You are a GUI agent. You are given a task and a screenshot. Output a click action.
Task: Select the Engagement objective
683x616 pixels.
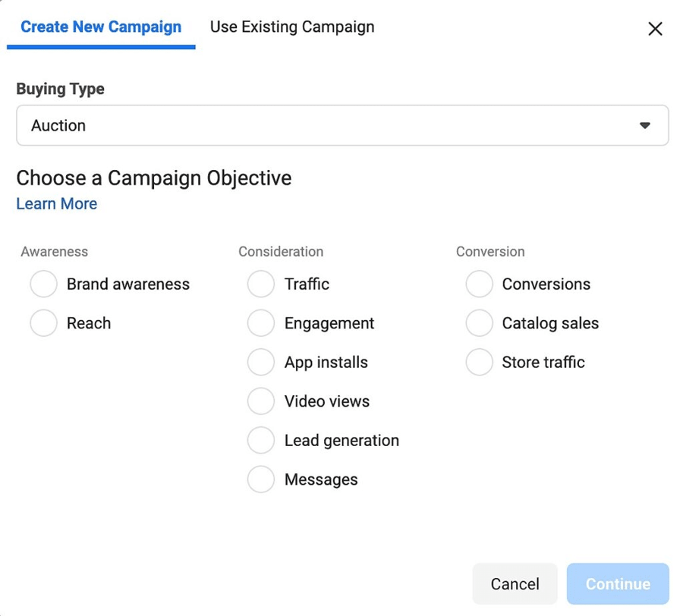pyautogui.click(x=261, y=323)
